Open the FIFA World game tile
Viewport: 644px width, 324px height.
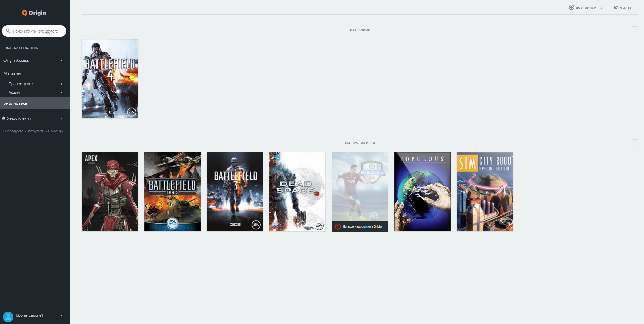pyautogui.click(x=360, y=192)
